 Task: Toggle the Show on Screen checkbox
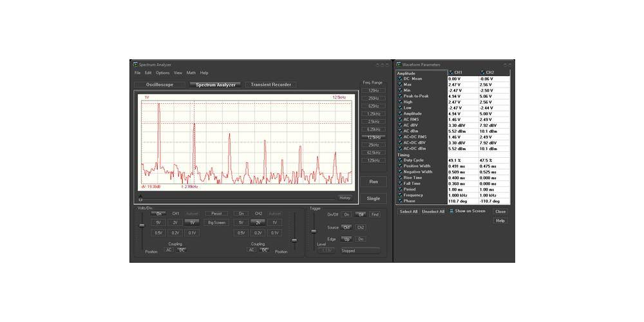pyautogui.click(x=451, y=211)
